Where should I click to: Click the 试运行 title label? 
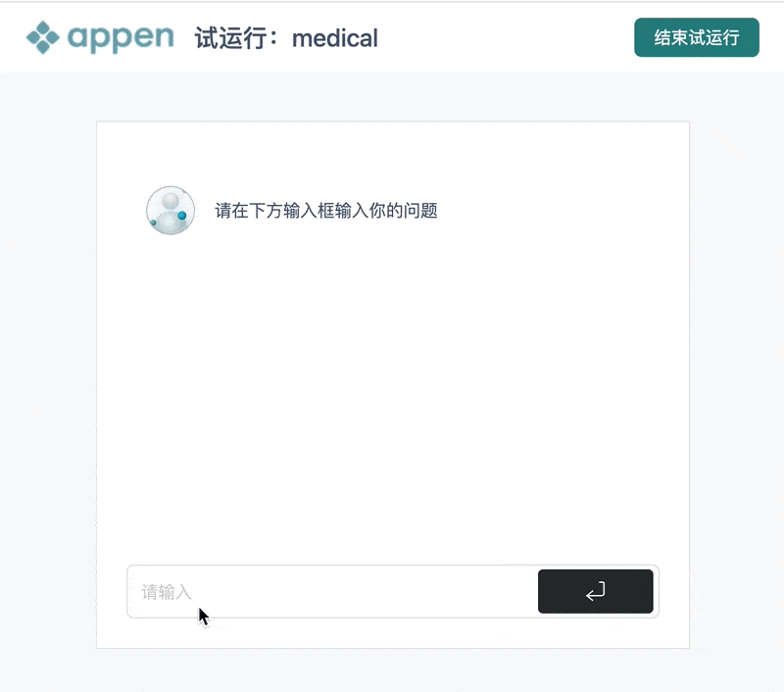tap(231, 38)
